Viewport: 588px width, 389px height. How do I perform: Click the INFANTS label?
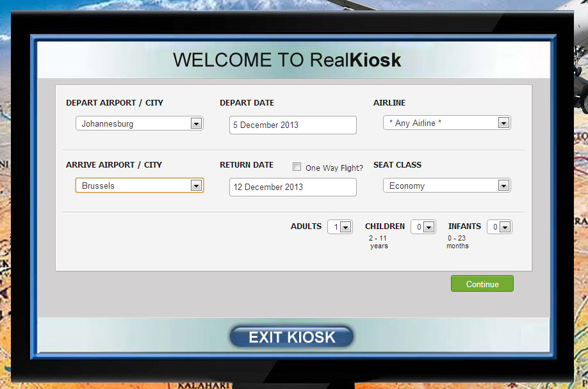click(x=464, y=226)
